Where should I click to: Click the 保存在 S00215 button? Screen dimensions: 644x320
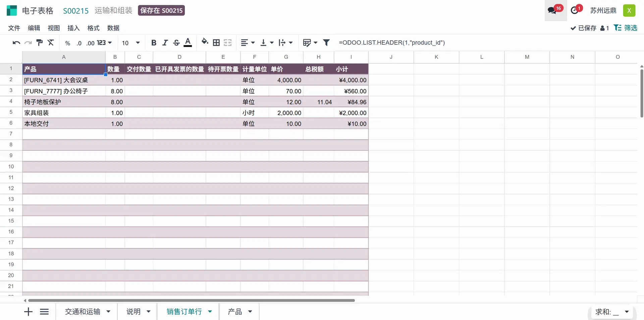(161, 10)
